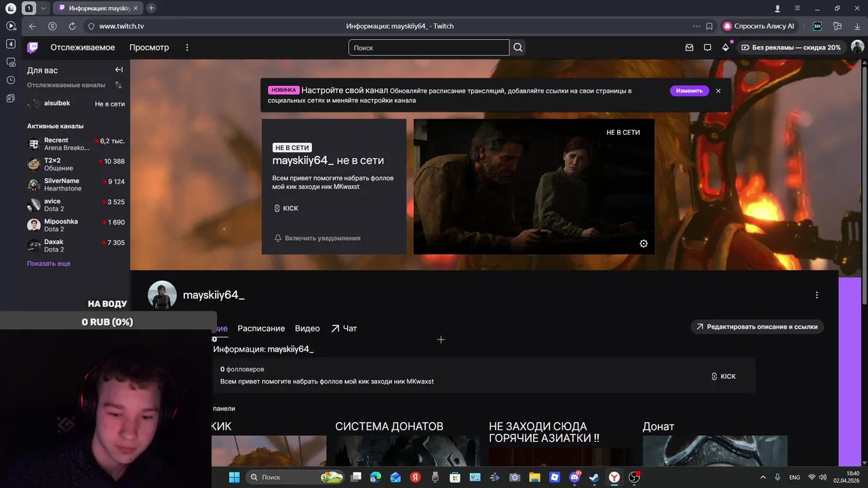Open browser downloads arrow

pyautogui.click(x=857, y=26)
